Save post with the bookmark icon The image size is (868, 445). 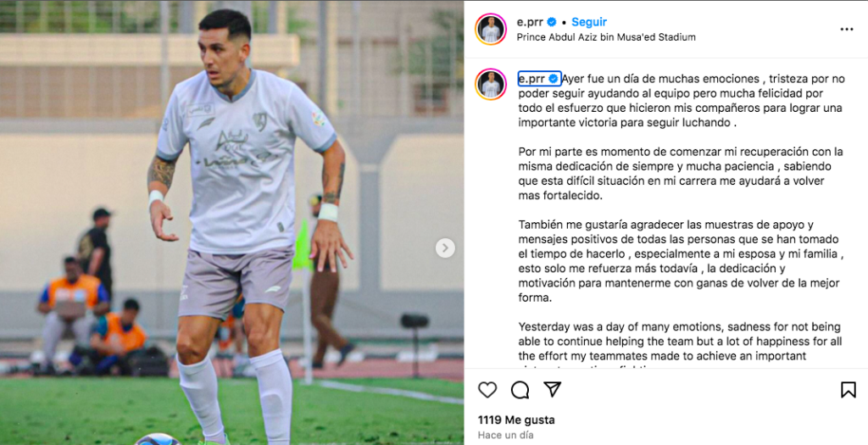pyautogui.click(x=848, y=390)
